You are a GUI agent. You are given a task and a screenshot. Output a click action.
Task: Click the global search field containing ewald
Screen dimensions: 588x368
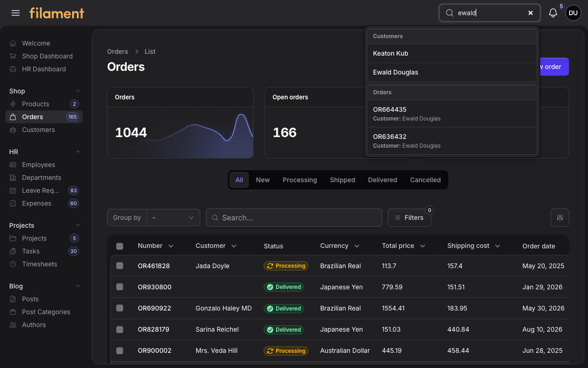click(x=490, y=13)
